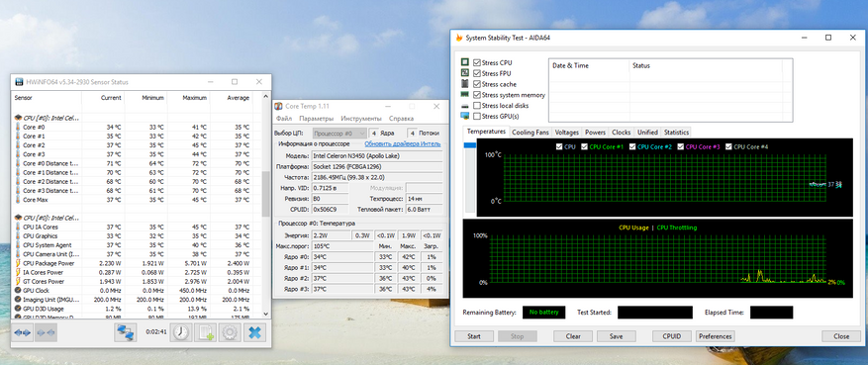Open CPUID from the AIDA64 window
This screenshot has height=365, width=868.
(671, 336)
